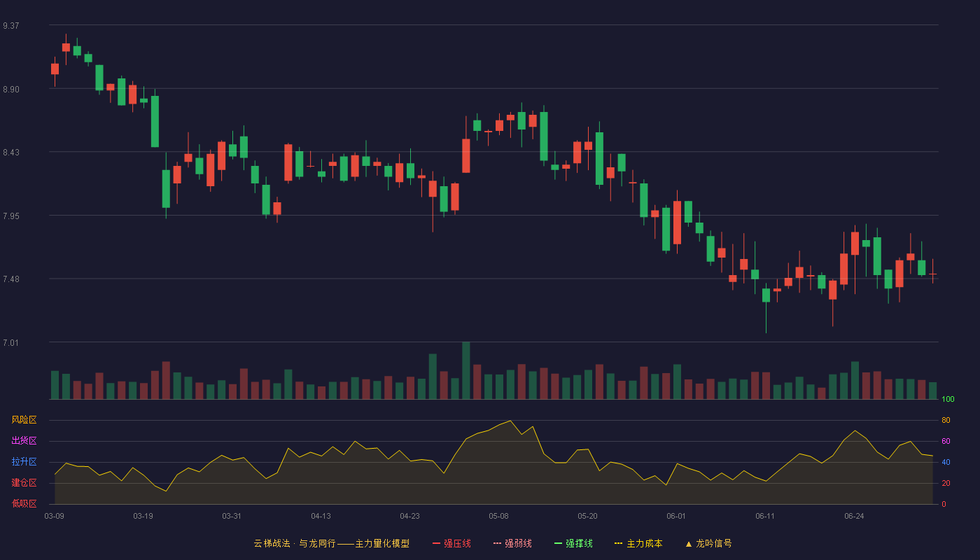Viewport: 980px width, 560px height.
Task: Click the green 100 indicator axis value
Action: pos(948,400)
